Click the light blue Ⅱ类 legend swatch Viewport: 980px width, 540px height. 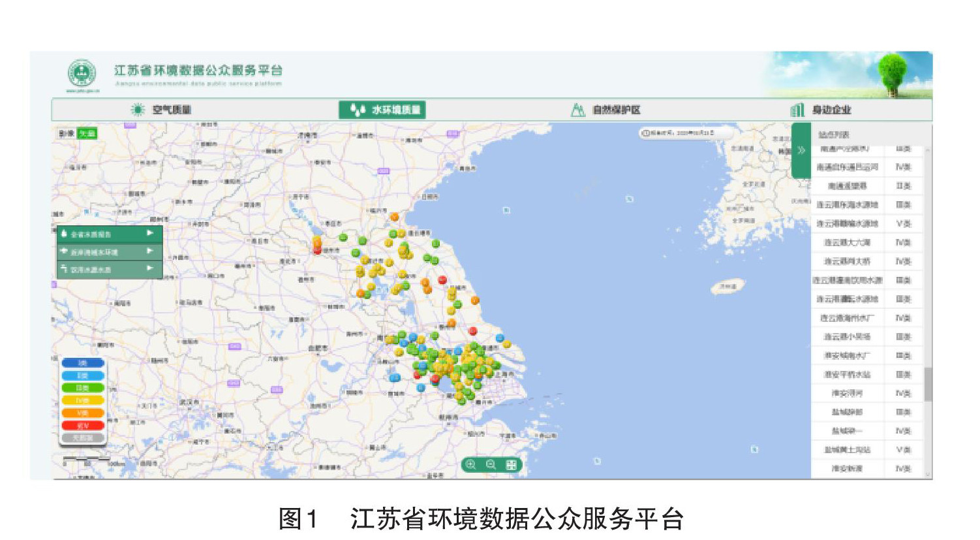pyautogui.click(x=83, y=375)
